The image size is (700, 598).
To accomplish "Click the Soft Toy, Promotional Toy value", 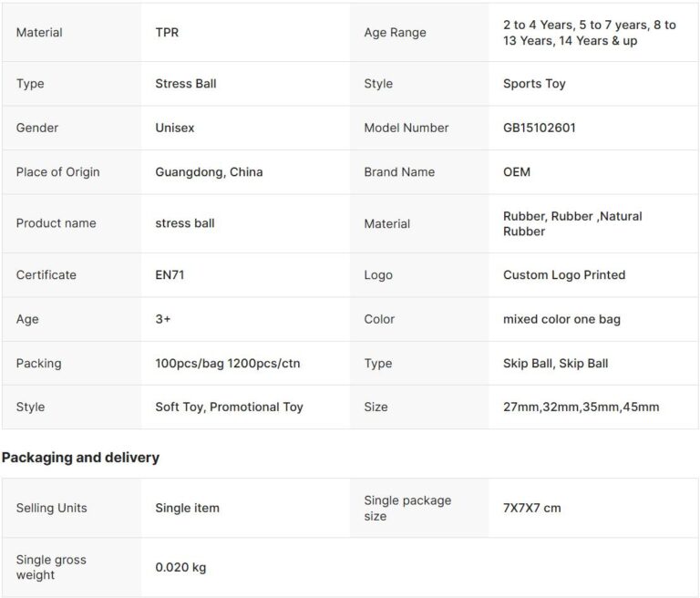I will click(x=229, y=407).
